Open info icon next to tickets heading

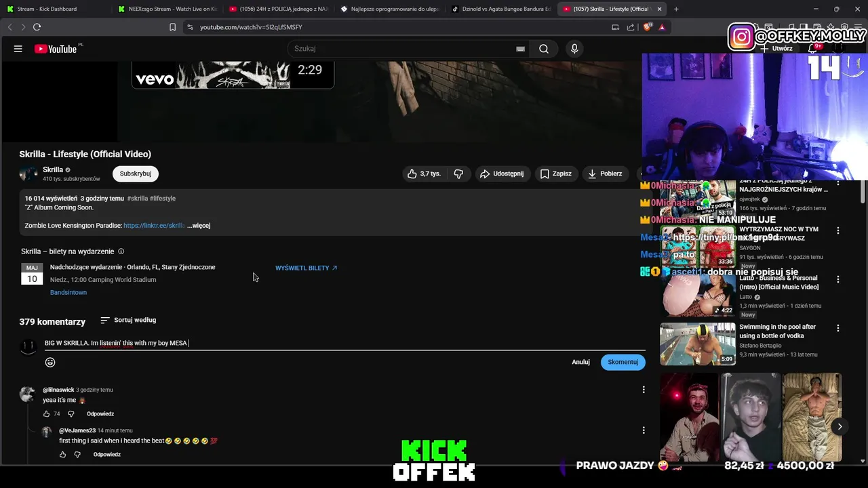121,251
